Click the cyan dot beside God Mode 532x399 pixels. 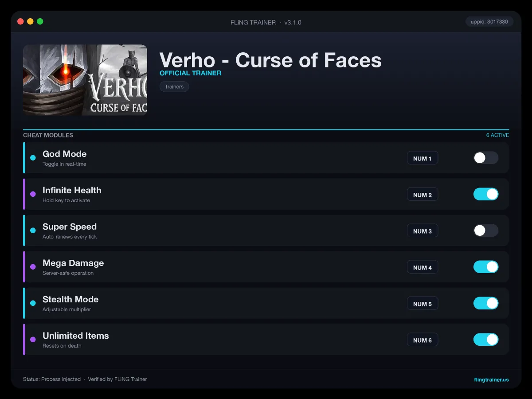tap(33, 158)
